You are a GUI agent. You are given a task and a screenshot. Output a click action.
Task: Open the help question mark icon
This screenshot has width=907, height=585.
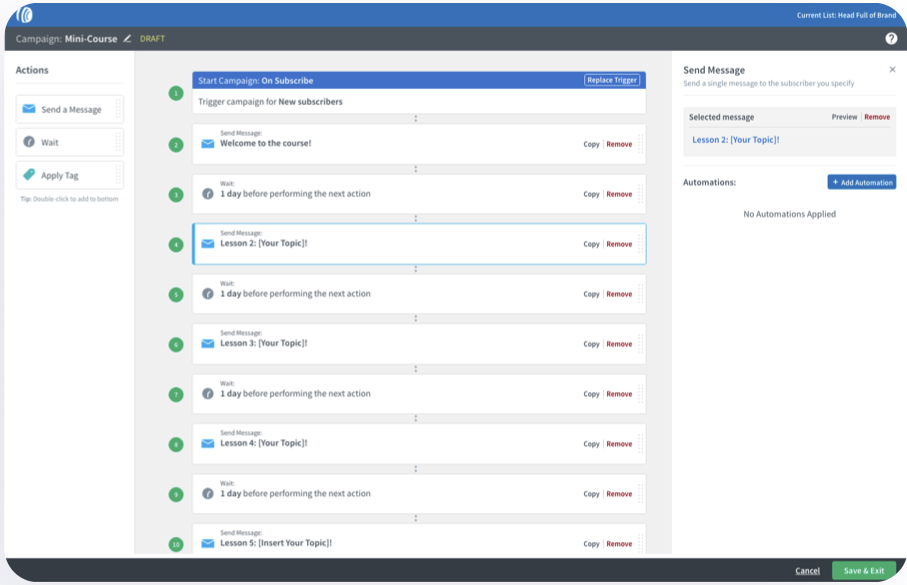pyautogui.click(x=891, y=39)
